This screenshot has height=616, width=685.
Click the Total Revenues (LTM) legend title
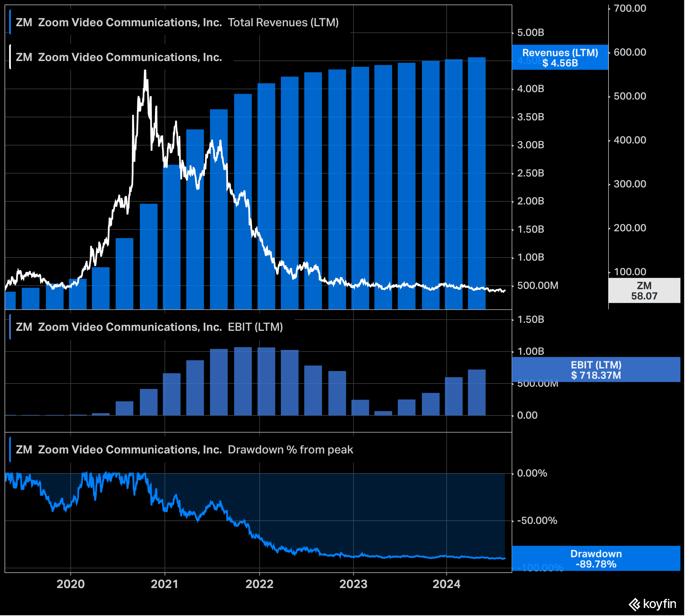[x=177, y=23]
